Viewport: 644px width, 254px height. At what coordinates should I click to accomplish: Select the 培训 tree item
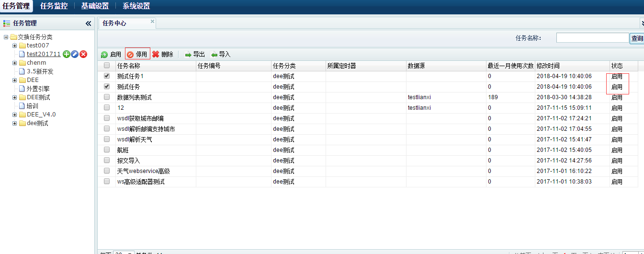(32, 106)
